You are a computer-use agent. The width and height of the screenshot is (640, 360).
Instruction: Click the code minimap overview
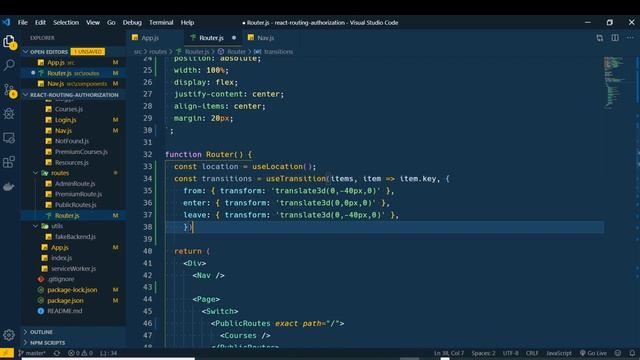pyautogui.click(x=615, y=82)
